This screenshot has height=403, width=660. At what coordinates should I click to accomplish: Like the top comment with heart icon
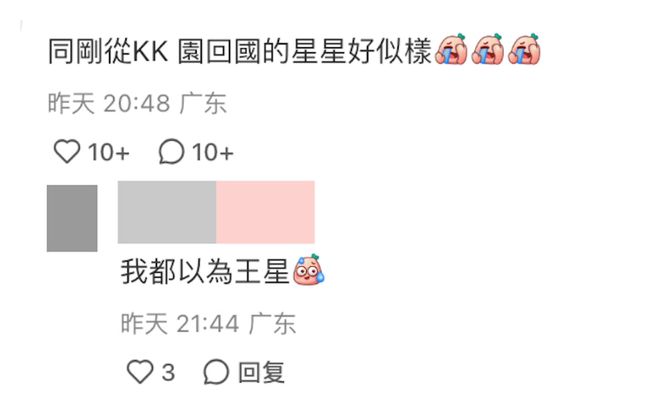[67, 151]
